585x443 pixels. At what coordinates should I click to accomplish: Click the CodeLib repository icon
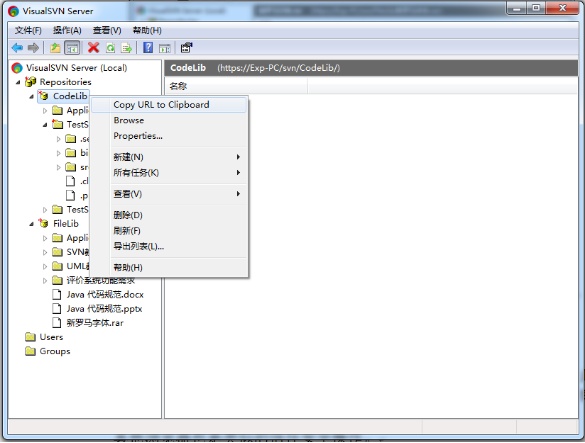[x=44, y=96]
